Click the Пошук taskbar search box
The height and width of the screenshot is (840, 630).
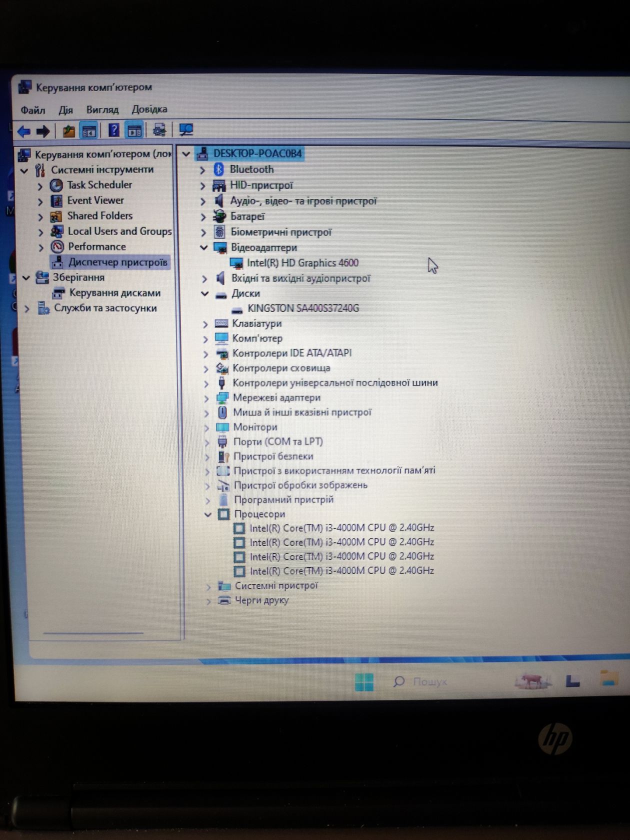(x=420, y=681)
